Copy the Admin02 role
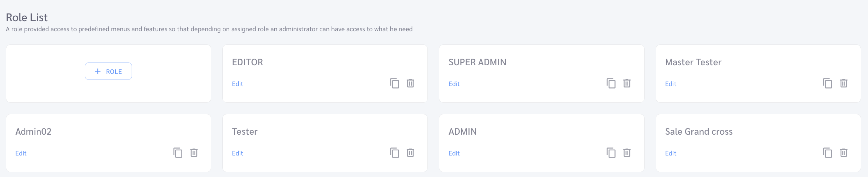Screen dimensions: 868x177 (178, 153)
